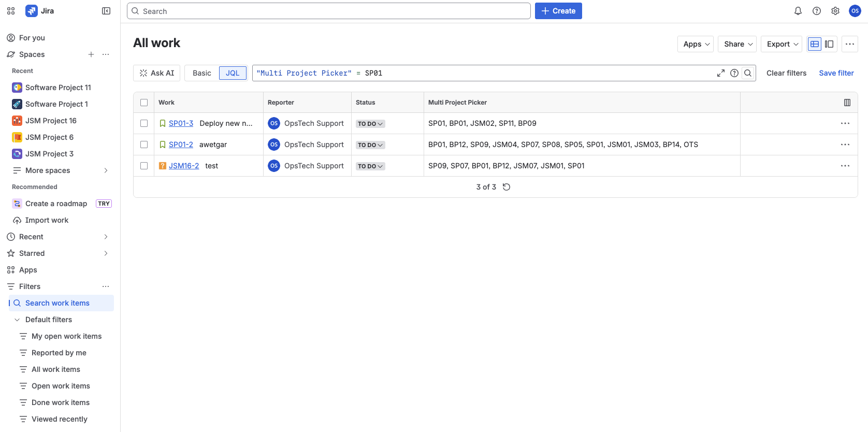This screenshot has height=432, width=868.
Task: Switch to JQL search mode
Action: 233,73
